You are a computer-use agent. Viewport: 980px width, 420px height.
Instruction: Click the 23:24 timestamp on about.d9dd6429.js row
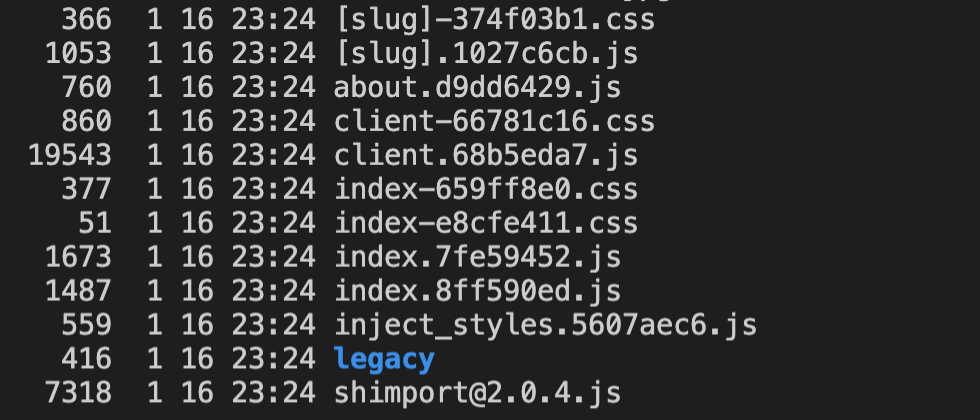point(274,87)
